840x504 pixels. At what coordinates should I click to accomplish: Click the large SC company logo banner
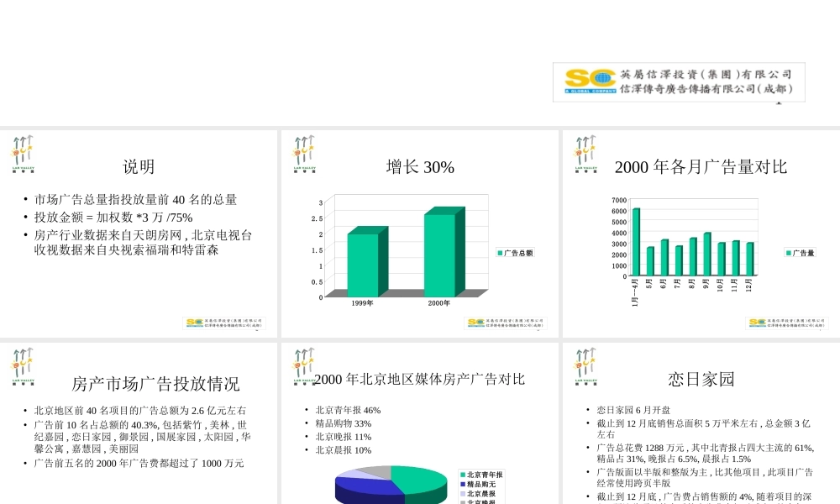[679, 82]
